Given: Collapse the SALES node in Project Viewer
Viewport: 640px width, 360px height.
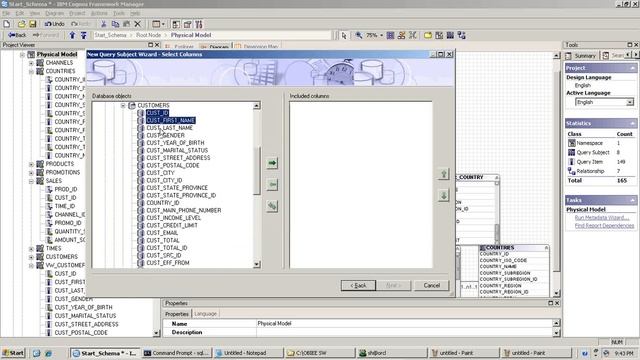Looking at the screenshot, I should pos(31,181).
